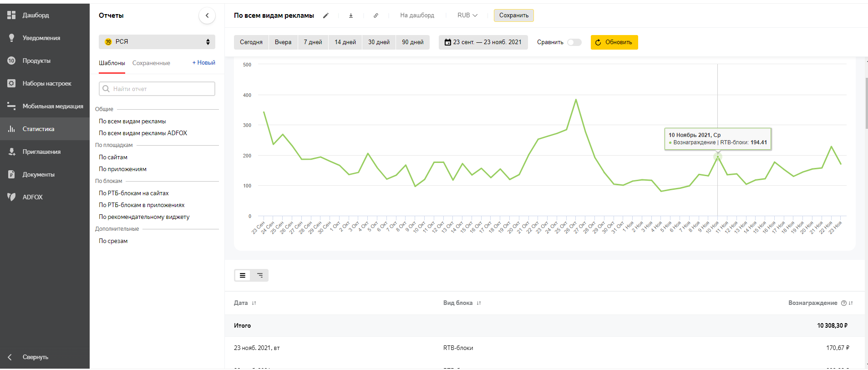The width and height of the screenshot is (868, 370).
Task: Open the Продукты sidebar icon
Action: tap(11, 61)
